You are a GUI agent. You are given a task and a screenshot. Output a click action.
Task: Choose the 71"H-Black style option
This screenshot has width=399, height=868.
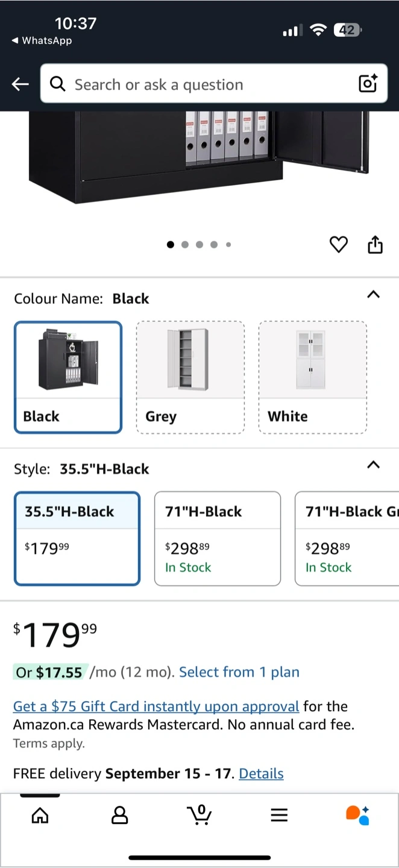[218, 538]
